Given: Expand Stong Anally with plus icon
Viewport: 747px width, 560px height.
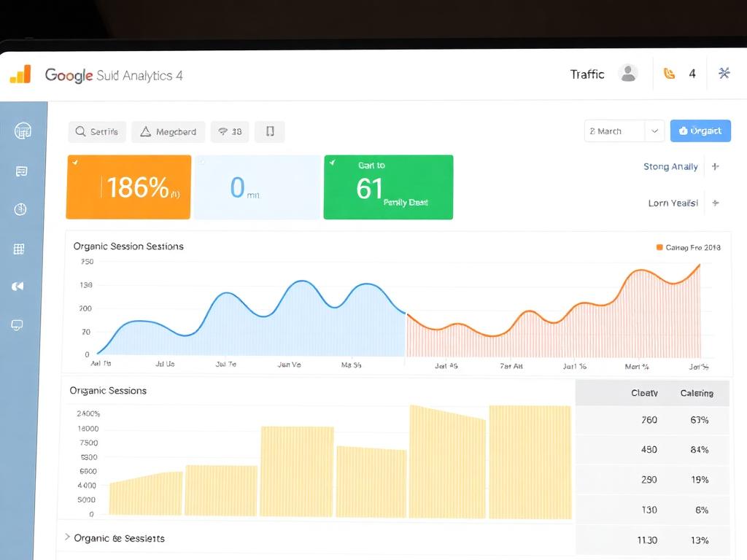Looking at the screenshot, I should 715,167.
